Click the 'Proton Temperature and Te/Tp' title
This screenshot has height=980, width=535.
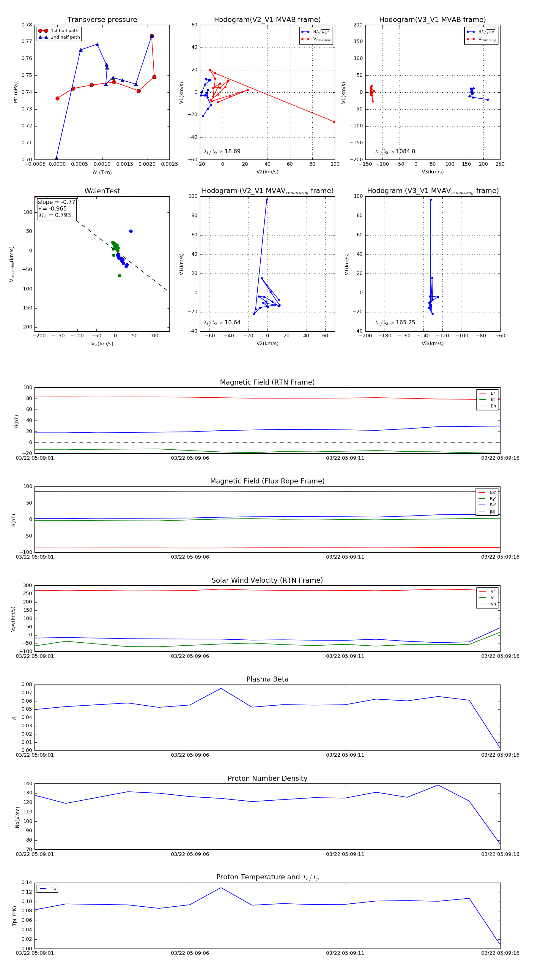pyautogui.click(x=267, y=877)
